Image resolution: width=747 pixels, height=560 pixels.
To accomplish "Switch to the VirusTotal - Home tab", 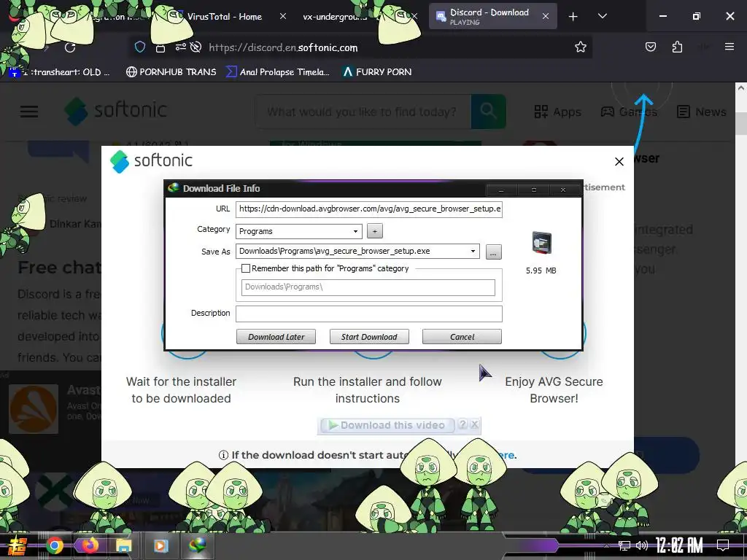I will click(225, 17).
